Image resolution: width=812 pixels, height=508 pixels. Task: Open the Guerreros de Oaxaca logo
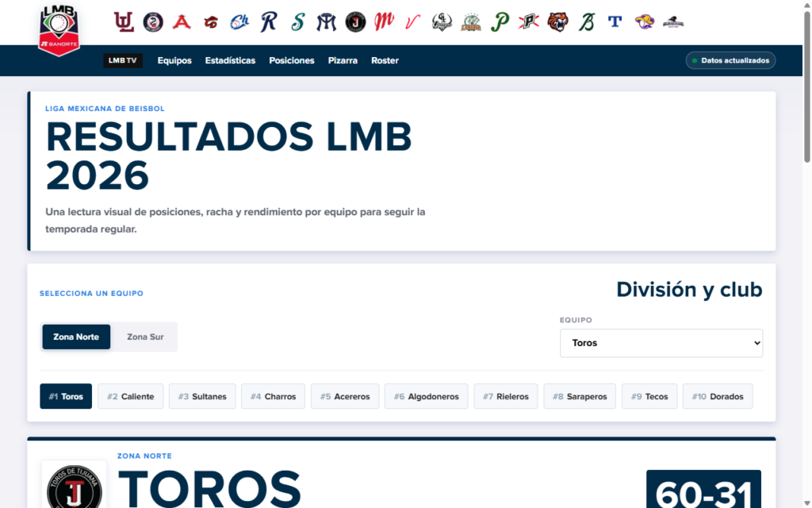pyautogui.click(x=442, y=21)
